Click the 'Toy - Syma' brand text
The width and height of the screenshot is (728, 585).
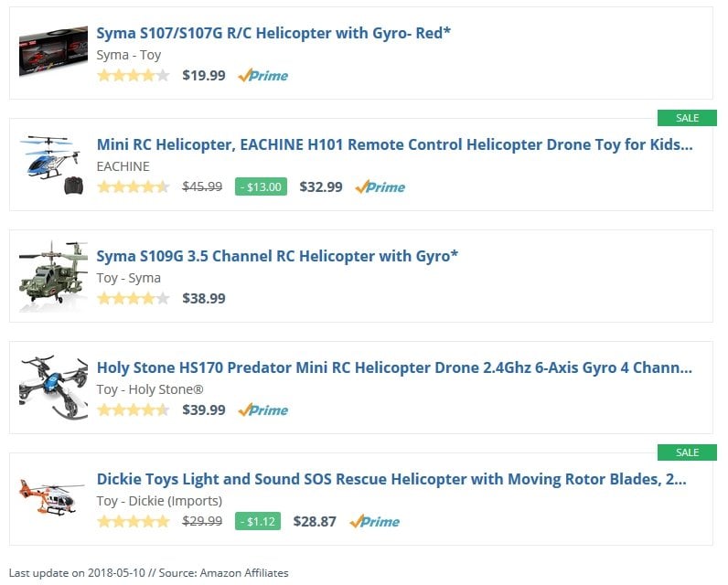click(129, 278)
